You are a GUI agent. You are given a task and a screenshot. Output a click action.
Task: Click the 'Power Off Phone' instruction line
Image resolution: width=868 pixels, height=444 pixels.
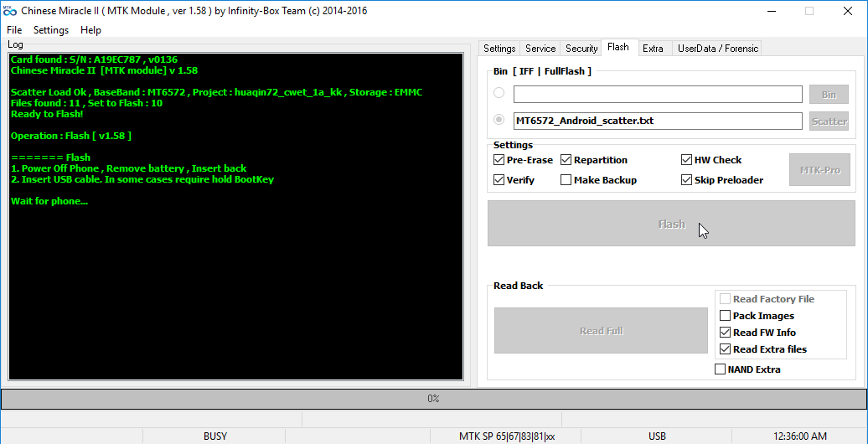click(x=128, y=168)
